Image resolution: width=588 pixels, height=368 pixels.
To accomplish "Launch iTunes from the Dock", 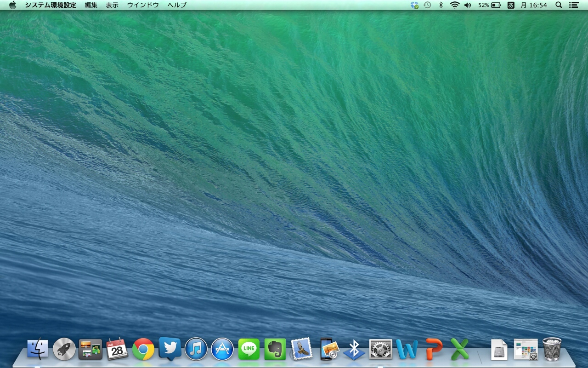I will coord(196,349).
